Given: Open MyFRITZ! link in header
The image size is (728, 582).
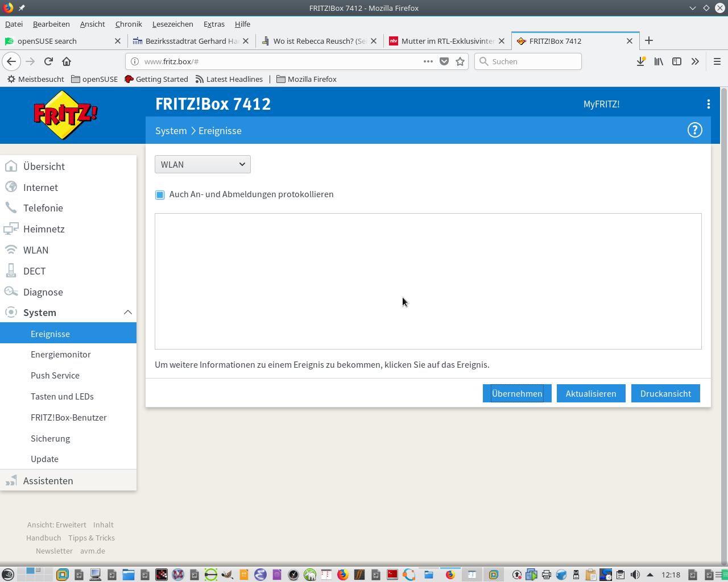Looking at the screenshot, I should pos(601,104).
